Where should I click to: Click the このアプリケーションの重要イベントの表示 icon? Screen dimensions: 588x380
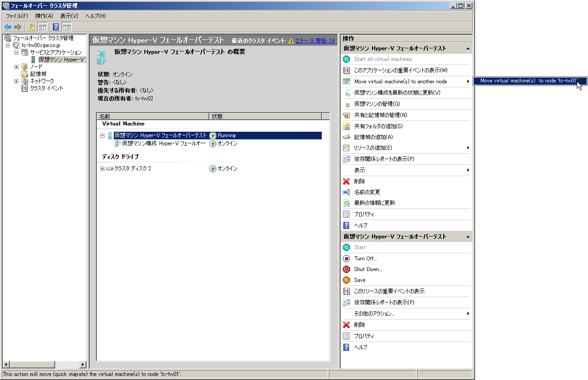click(x=346, y=70)
